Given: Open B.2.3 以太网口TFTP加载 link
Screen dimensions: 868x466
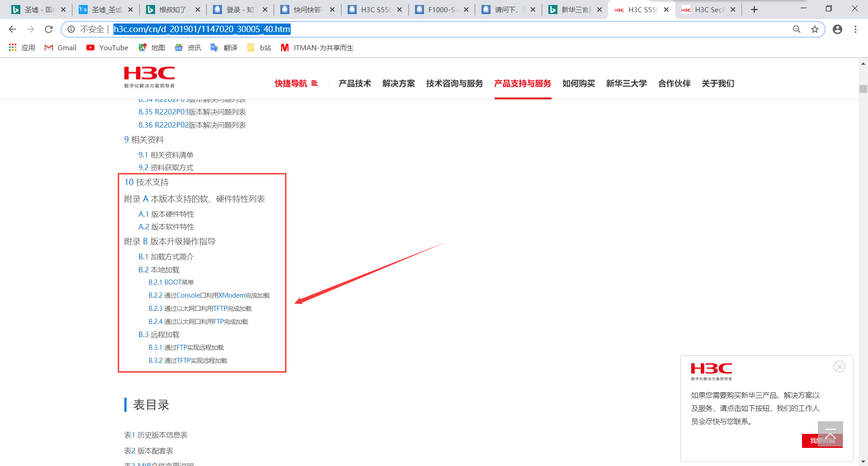Looking at the screenshot, I should pyautogui.click(x=200, y=309).
